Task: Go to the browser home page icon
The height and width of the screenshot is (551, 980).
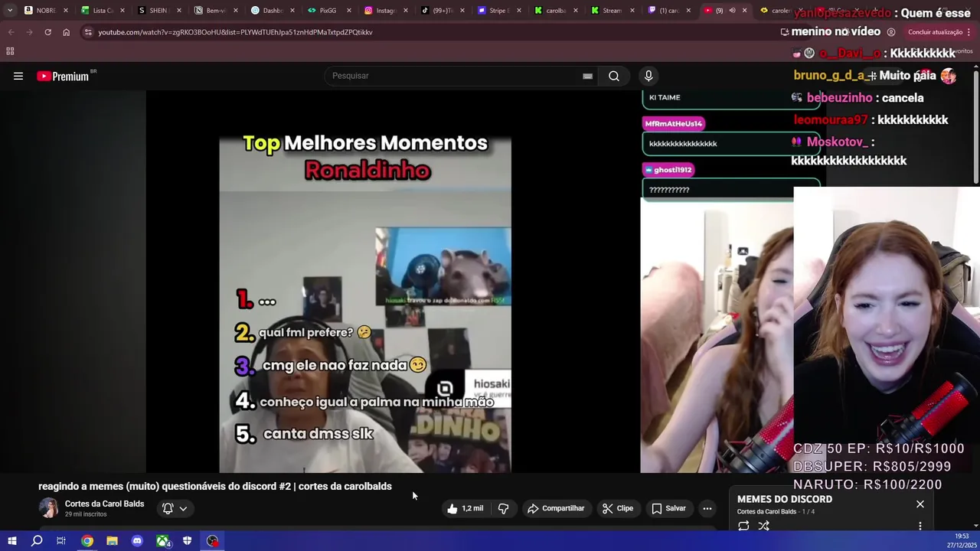Action: point(66,32)
